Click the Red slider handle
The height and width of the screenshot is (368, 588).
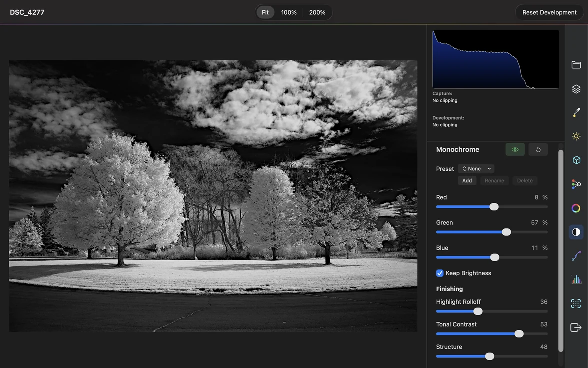coord(494,207)
